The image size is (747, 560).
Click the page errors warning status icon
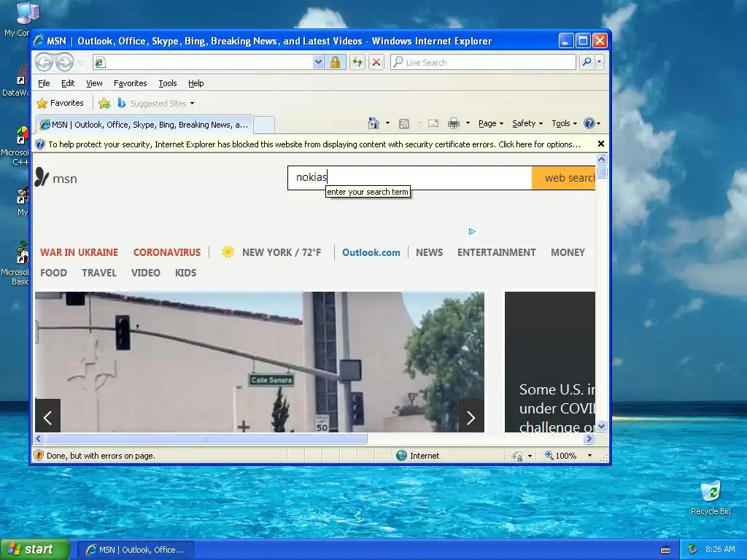pyautogui.click(x=39, y=456)
